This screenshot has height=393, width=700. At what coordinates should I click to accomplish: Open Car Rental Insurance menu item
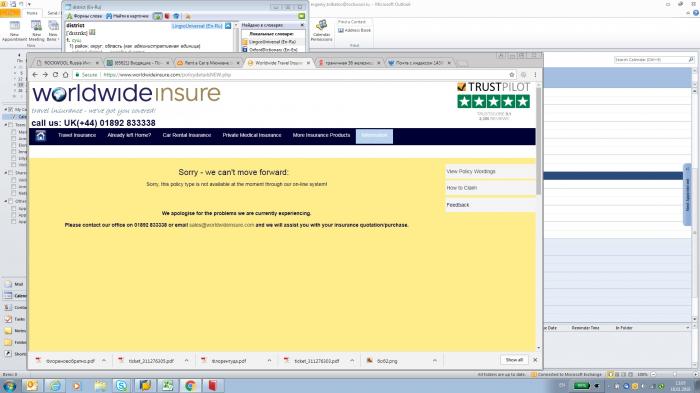[x=187, y=135]
